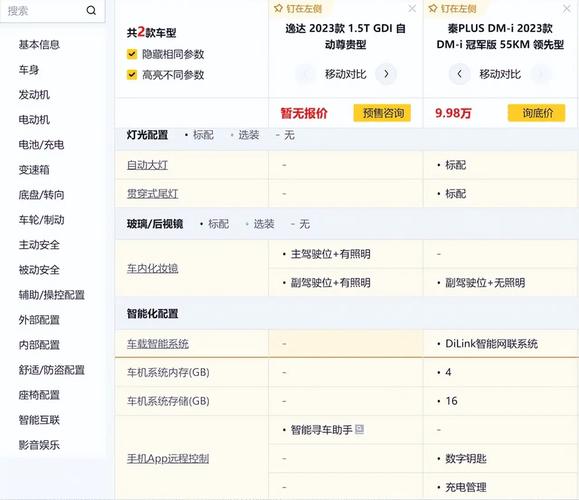
Task: Jump to 车轮/制动 section
Action: coord(41,220)
